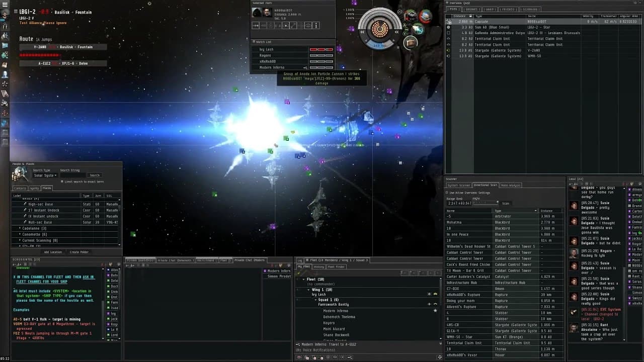644x362 pixels.
Task: Adjust the scan Angle slider
Action: click(486, 203)
